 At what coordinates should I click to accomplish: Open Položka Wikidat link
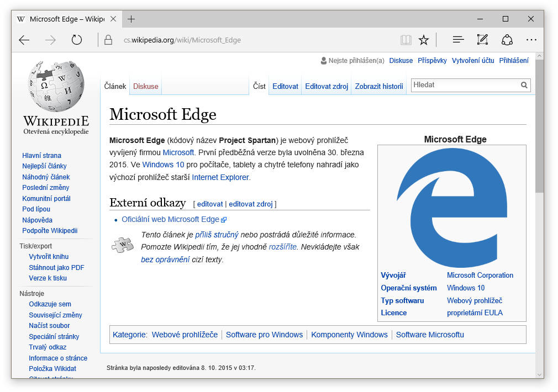pyautogui.click(x=52, y=368)
